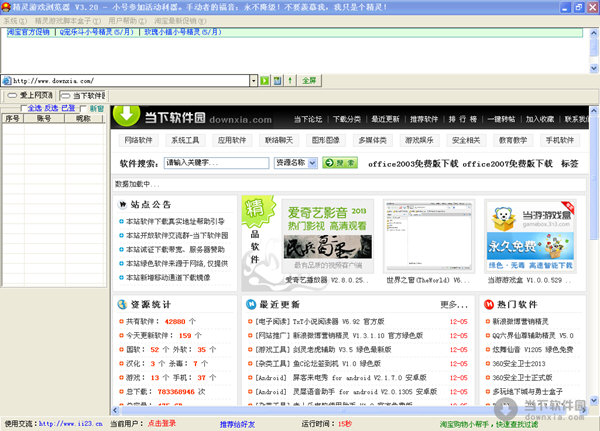The height and width of the screenshot is (431, 600).
Task: Click the IE page icon in address bar
Action: pyautogui.click(x=7, y=81)
